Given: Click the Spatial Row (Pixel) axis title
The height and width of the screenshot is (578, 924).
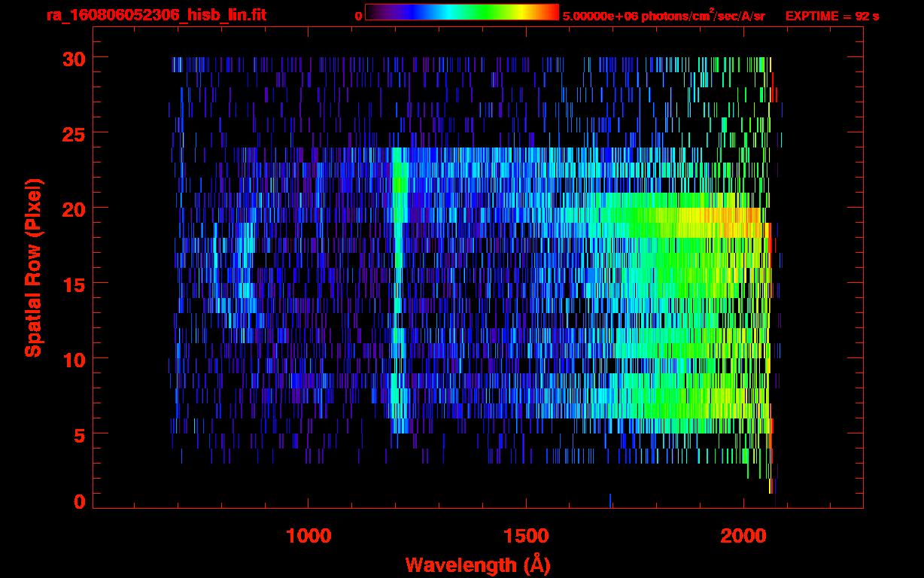Looking at the screenshot, I should point(33,268).
